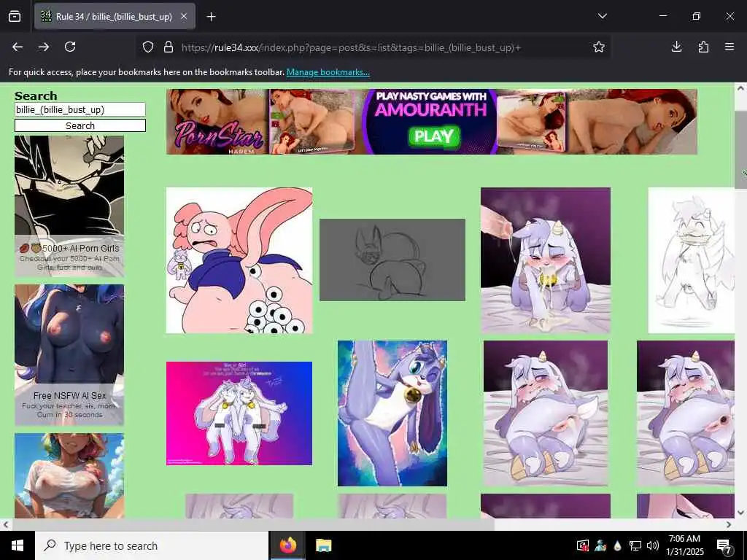Activate Firefox from the taskbar
Viewport: 747px width, 560px height.
tap(287, 545)
